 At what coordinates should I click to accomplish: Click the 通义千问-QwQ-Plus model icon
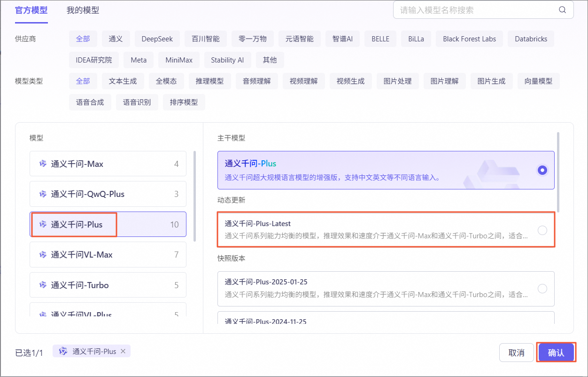tap(43, 194)
